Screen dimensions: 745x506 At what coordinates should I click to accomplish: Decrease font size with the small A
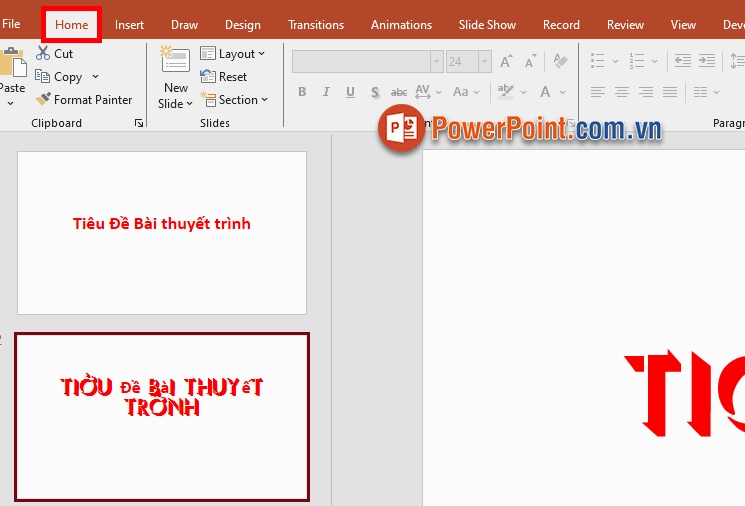(x=530, y=61)
